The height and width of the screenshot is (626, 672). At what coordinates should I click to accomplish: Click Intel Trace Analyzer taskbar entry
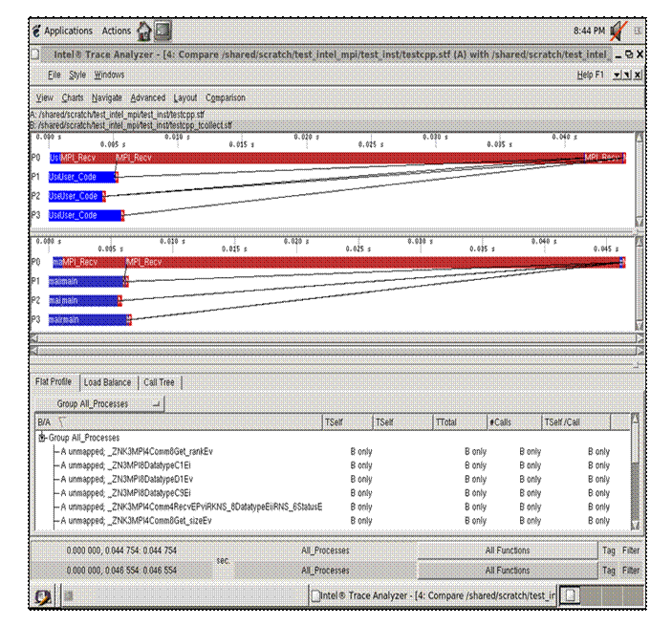pos(433,595)
